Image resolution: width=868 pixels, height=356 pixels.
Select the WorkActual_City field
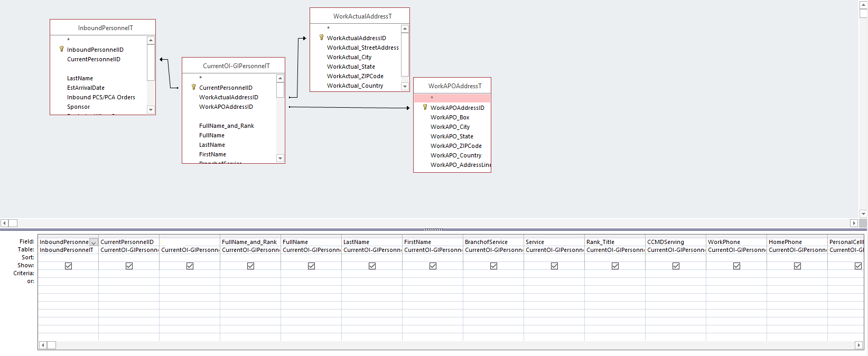click(x=349, y=57)
